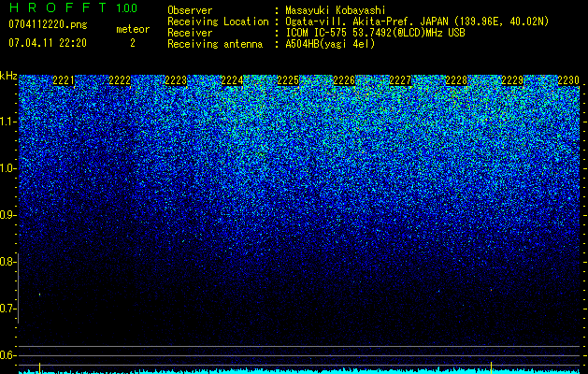This screenshot has height=374, width=588.
Task: Click the 2228 time marker
Action: click(x=456, y=80)
